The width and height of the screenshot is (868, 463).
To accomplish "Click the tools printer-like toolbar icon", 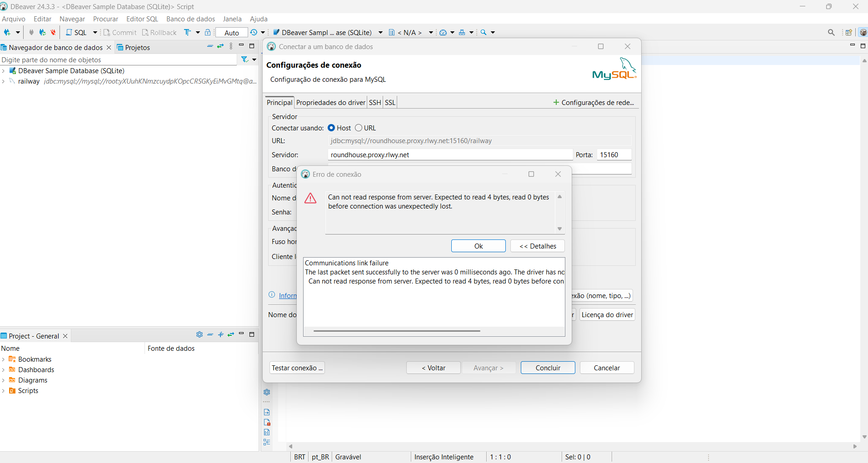I will click(x=462, y=32).
